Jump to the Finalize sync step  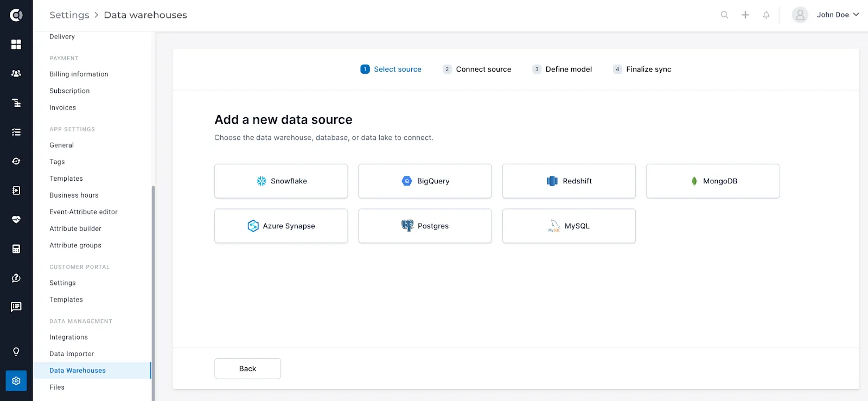[x=642, y=69]
